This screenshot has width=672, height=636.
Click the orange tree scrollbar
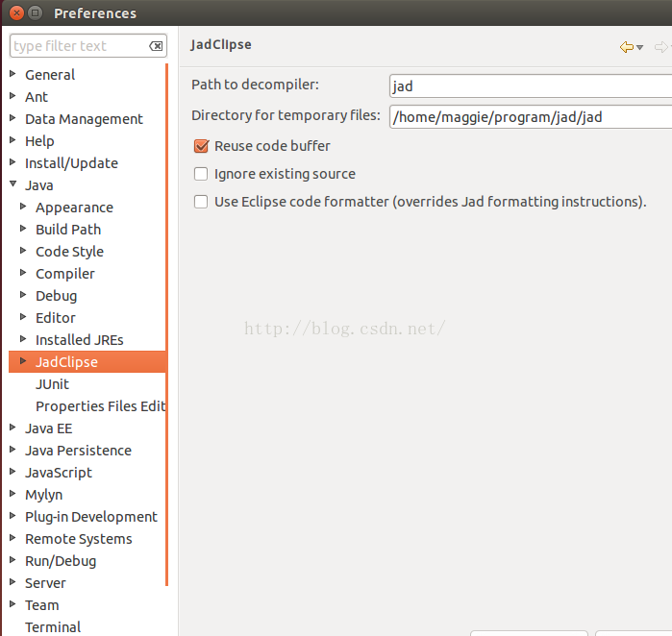tap(166, 325)
